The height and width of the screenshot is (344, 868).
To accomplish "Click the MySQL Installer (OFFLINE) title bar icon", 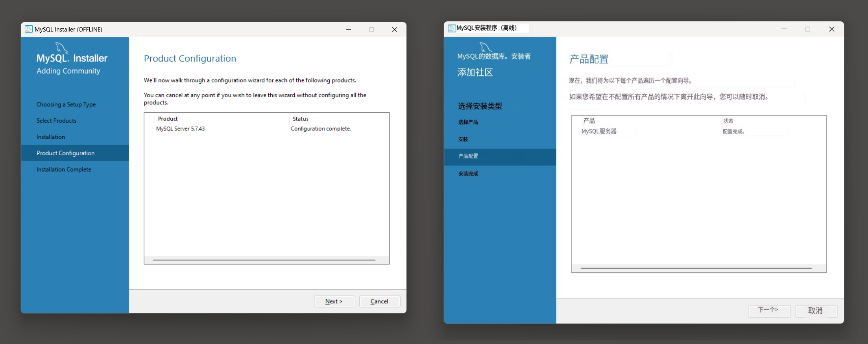I will pyautogui.click(x=29, y=29).
